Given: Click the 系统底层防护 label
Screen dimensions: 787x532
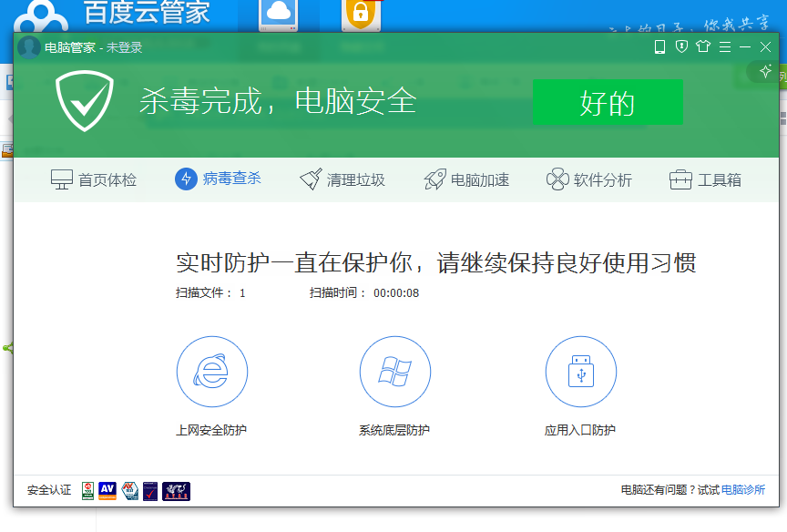Looking at the screenshot, I should click(x=394, y=430).
